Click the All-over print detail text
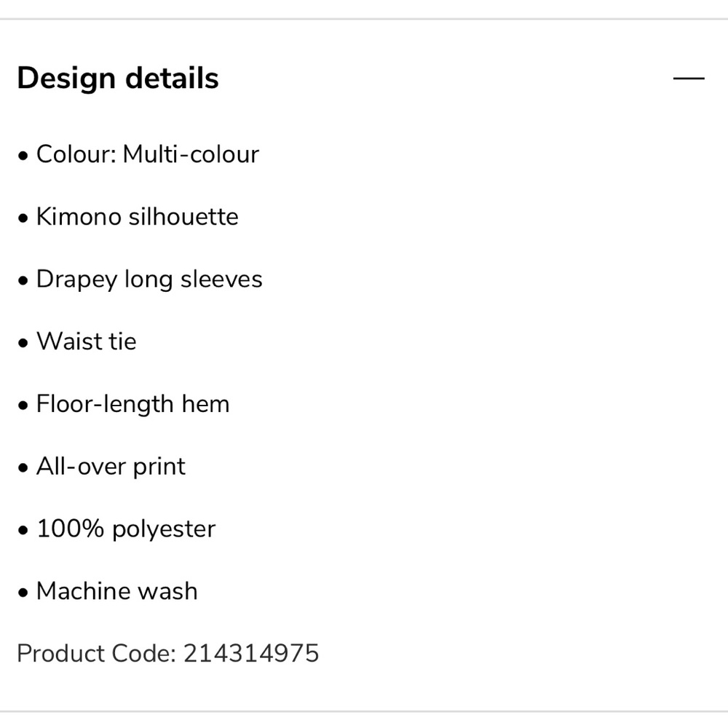The image size is (728, 728). (111, 467)
